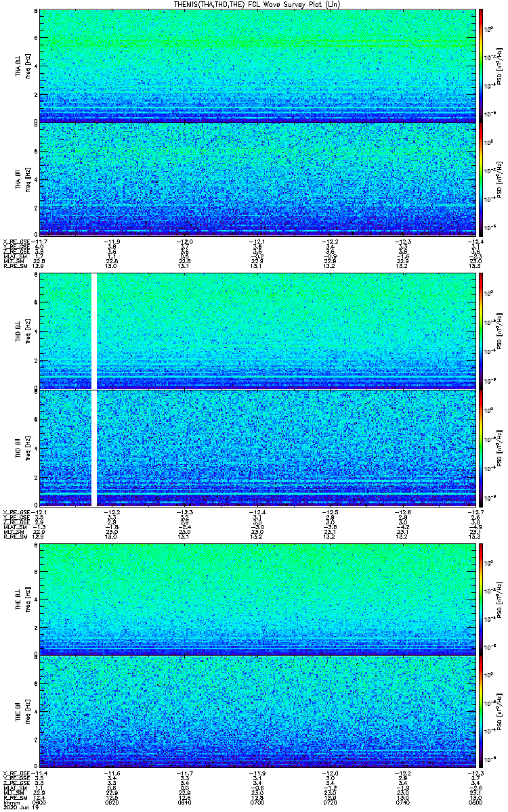This screenshot has height=812, width=508.
Task: Click the white data gap in THD B-perpendicular
Action: pos(94,331)
